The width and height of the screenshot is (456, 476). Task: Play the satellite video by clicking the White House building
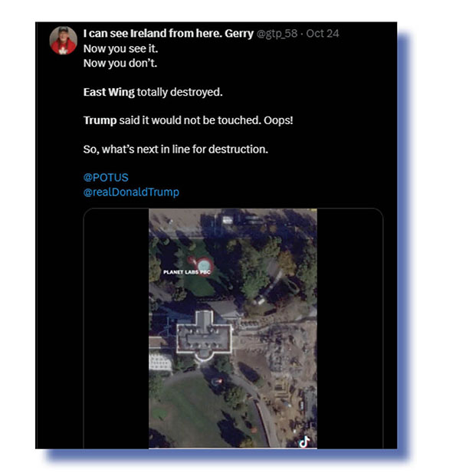point(204,336)
